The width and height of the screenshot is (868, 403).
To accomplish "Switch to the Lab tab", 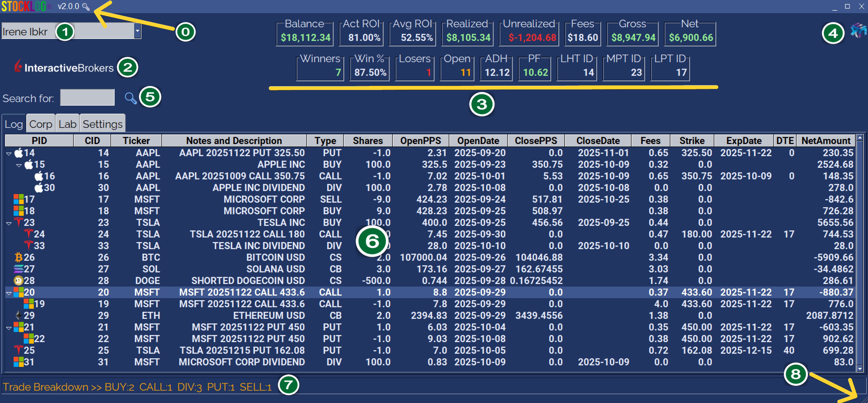I will 67,124.
